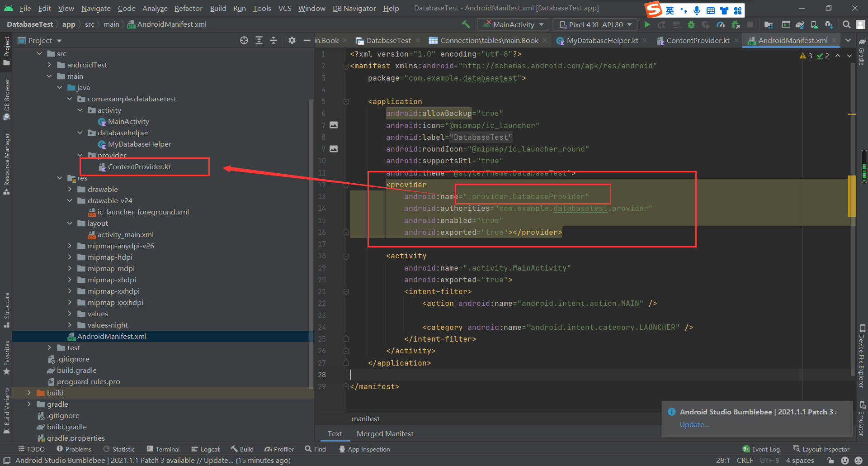This screenshot has width=868, height=466.
Task: Click the Update... link in notification
Action: [x=694, y=424]
